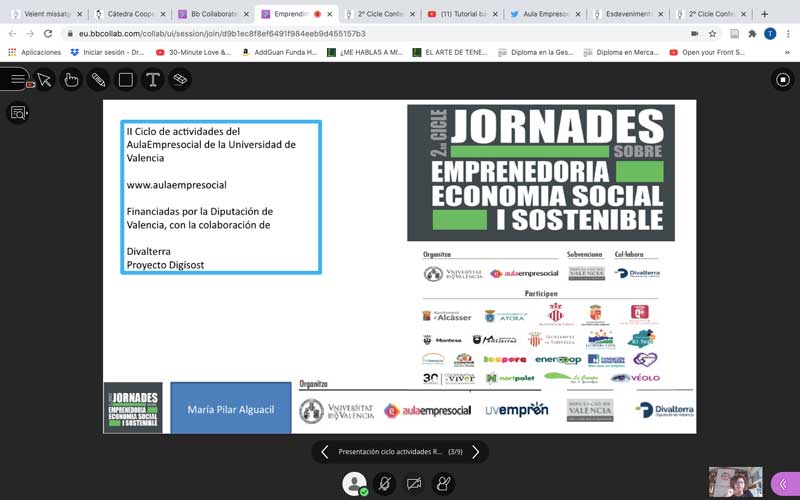Select the Text tool

pyautogui.click(x=153, y=80)
